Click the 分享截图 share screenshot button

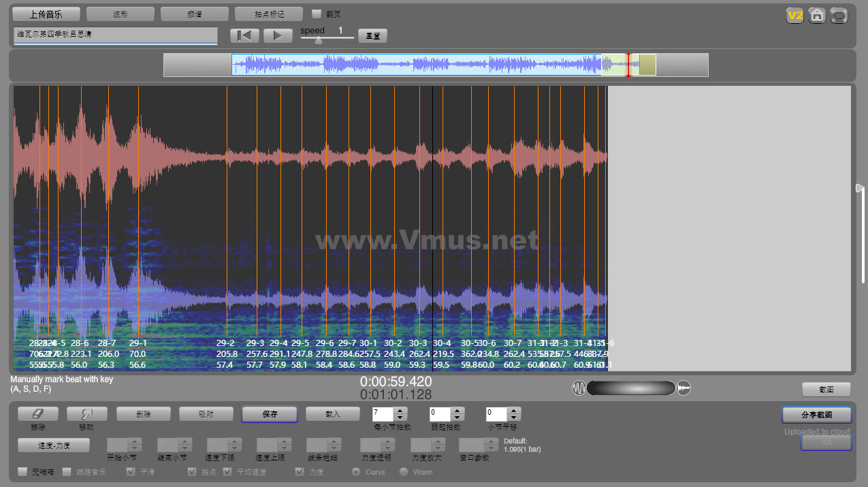coord(816,415)
